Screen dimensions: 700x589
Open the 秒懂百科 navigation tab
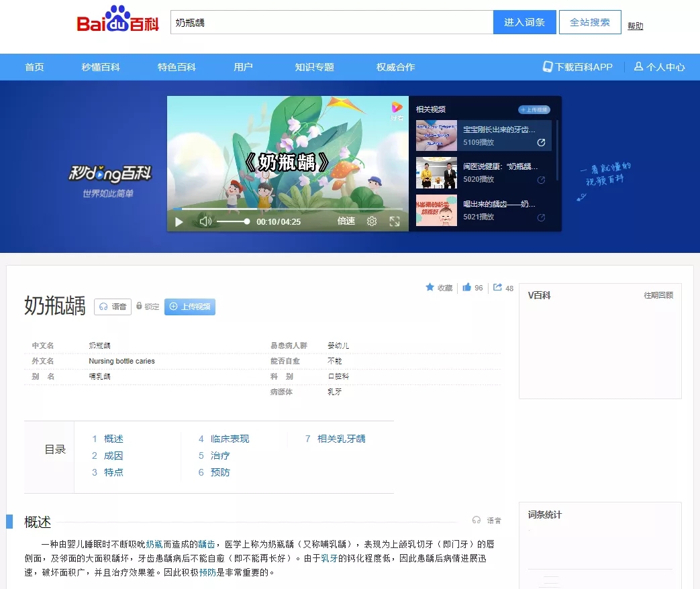101,67
